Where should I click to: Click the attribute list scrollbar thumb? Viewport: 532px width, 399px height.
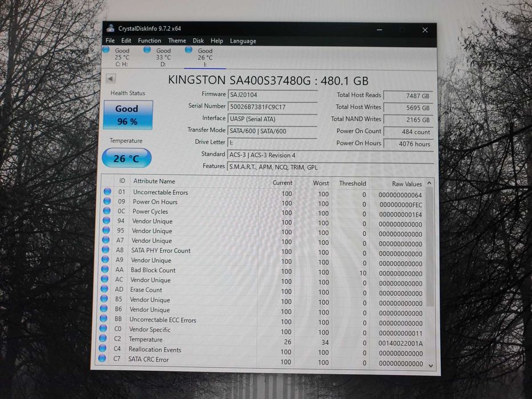coord(430,247)
